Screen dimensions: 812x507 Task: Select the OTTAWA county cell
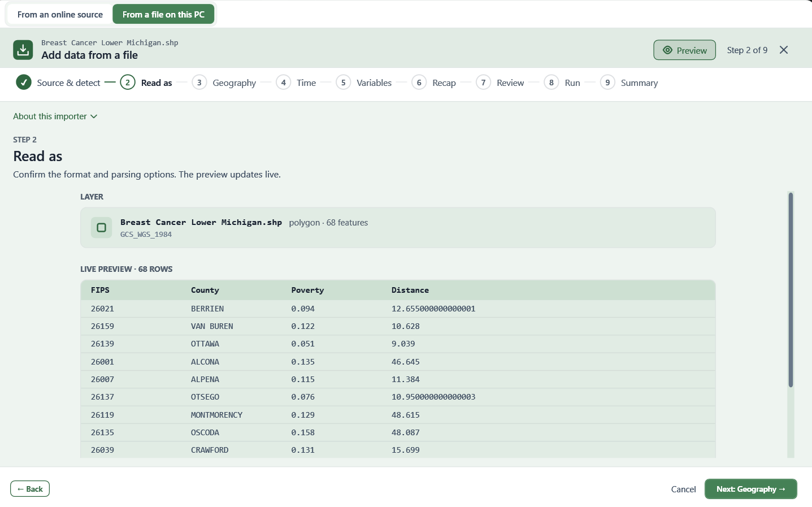(205, 344)
